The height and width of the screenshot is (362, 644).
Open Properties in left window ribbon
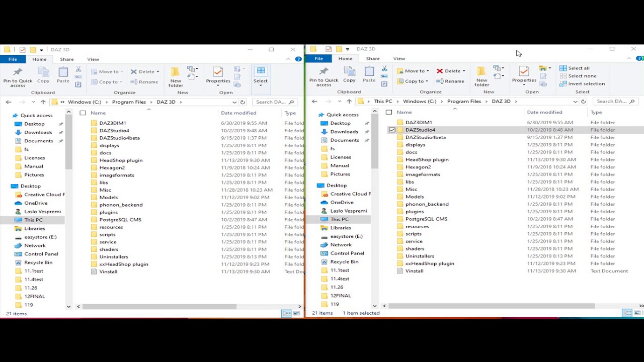pos(218,75)
